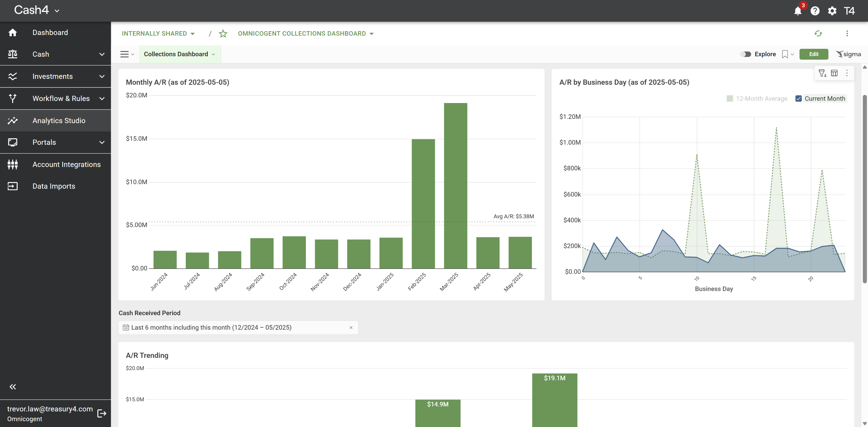Toggle the Explore switch

pos(746,54)
